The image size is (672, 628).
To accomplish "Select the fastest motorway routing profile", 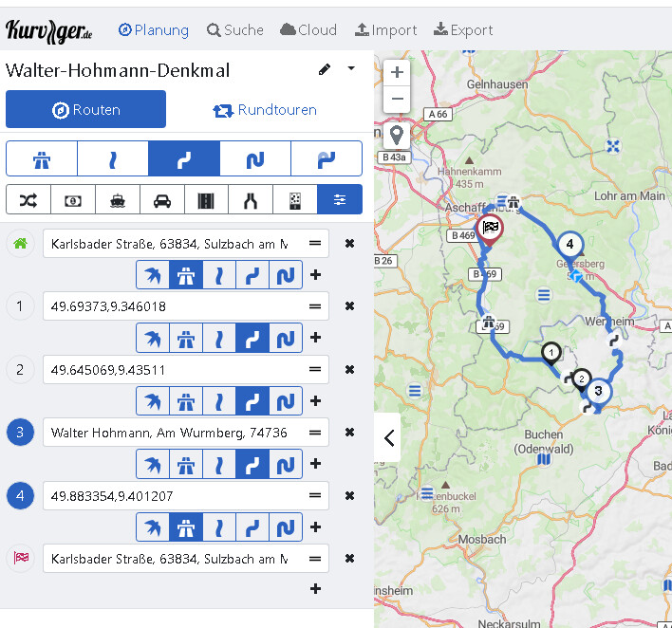I will click(42, 159).
